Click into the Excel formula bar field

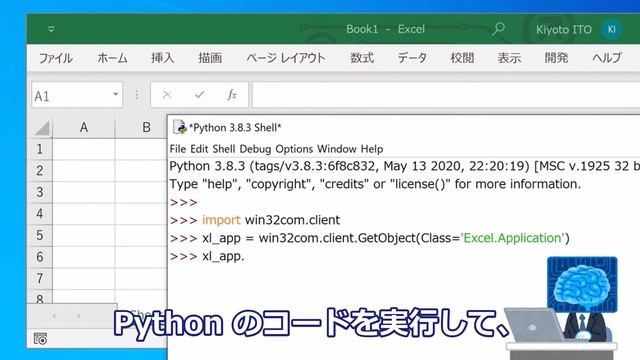[446, 95]
